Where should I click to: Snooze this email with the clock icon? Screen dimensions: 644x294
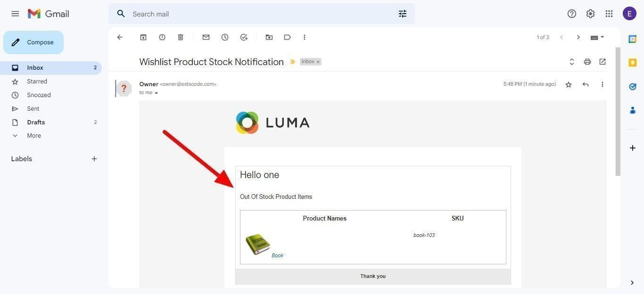coord(225,37)
